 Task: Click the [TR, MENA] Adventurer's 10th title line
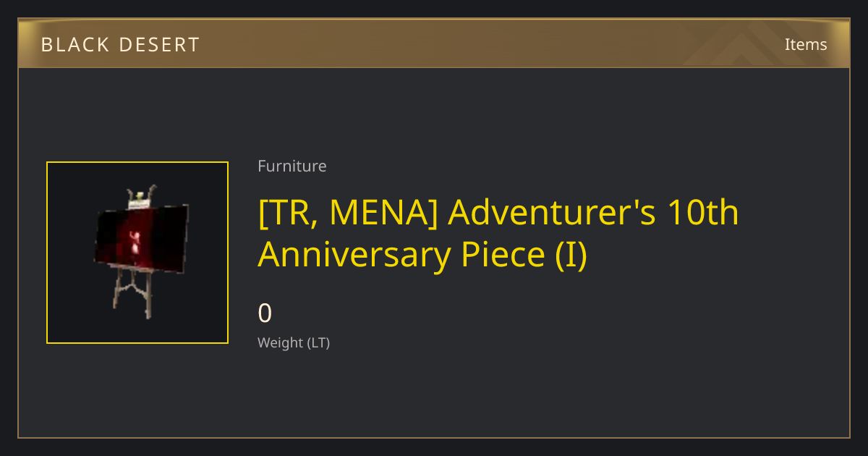pyautogui.click(x=498, y=214)
